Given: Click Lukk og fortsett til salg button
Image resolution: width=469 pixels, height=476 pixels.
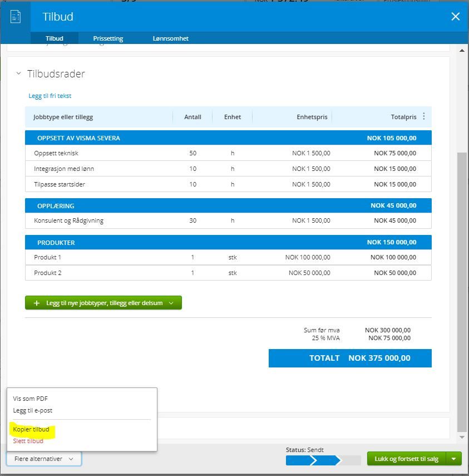Looking at the screenshot, I should [x=406, y=459].
